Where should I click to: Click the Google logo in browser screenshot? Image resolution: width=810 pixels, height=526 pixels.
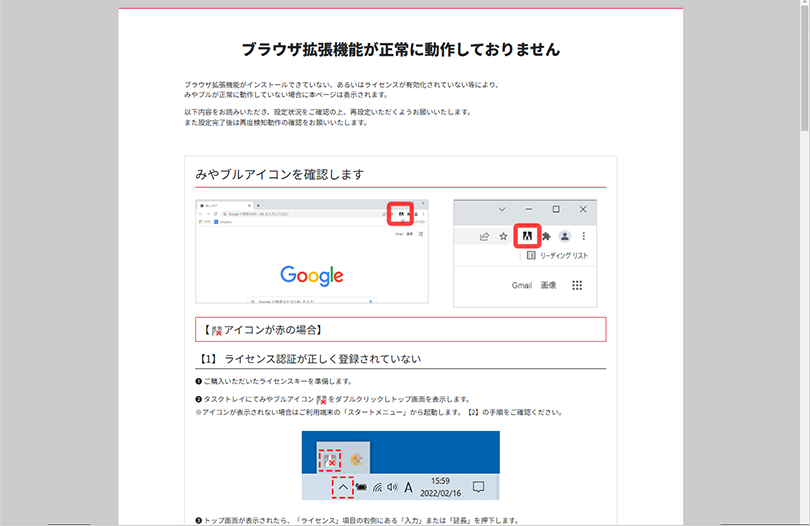coord(312,276)
